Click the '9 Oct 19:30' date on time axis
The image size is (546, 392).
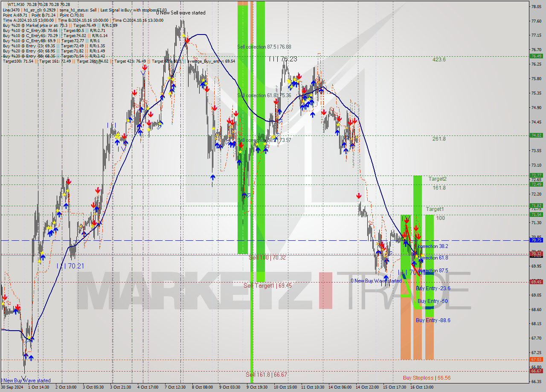coord(257,387)
